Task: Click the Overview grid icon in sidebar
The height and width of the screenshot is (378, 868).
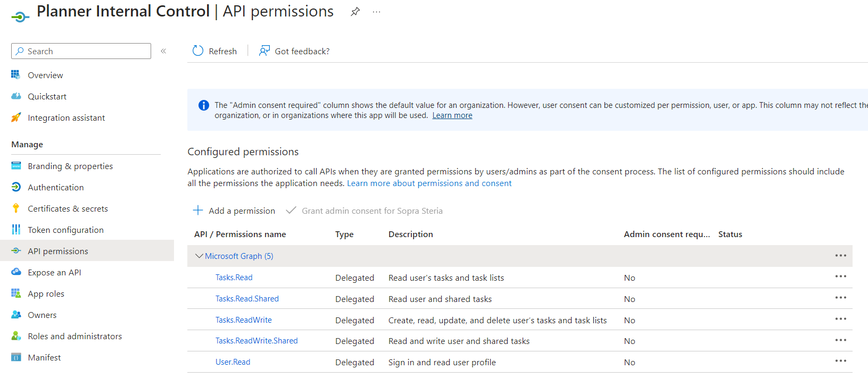Action: pos(16,74)
